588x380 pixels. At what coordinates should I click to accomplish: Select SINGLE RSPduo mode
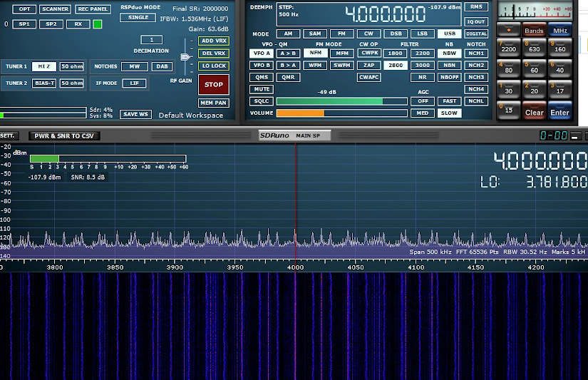point(138,18)
